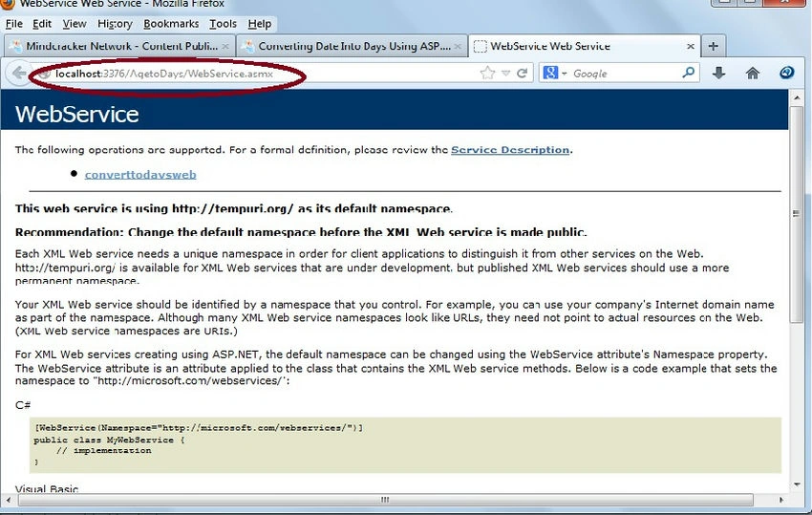The height and width of the screenshot is (515, 812).
Task: Click the Visual Basic label
Action: point(47,488)
